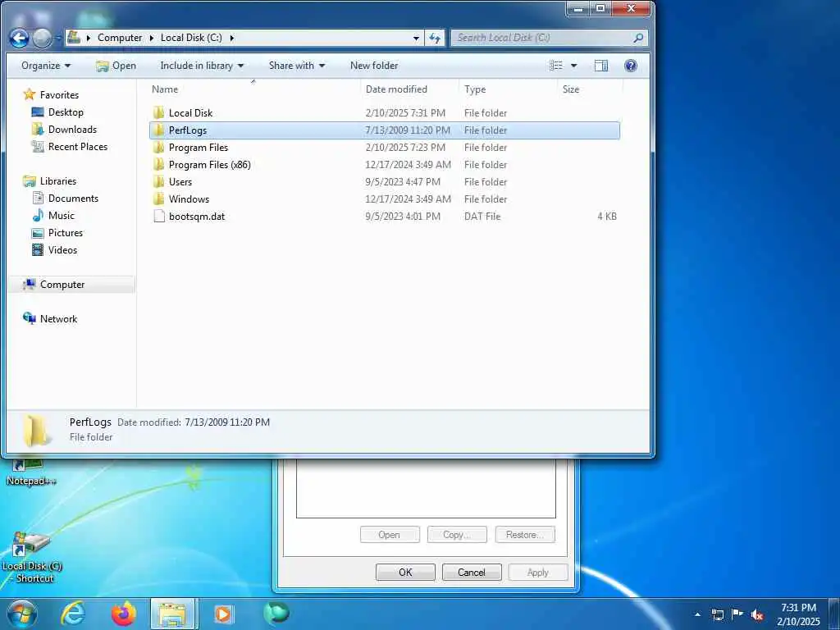
Task: Click the green round taskbar app icon
Action: pos(276,613)
